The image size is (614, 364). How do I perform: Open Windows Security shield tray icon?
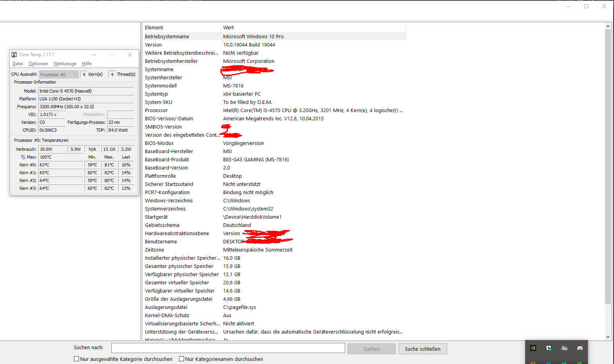point(549,348)
